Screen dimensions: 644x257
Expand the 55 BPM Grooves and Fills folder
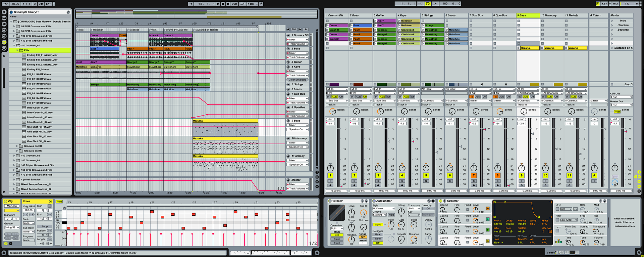click(14, 26)
